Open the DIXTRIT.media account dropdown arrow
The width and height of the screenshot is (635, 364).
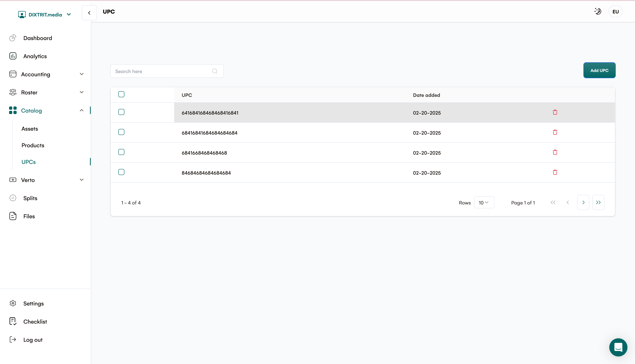point(69,15)
